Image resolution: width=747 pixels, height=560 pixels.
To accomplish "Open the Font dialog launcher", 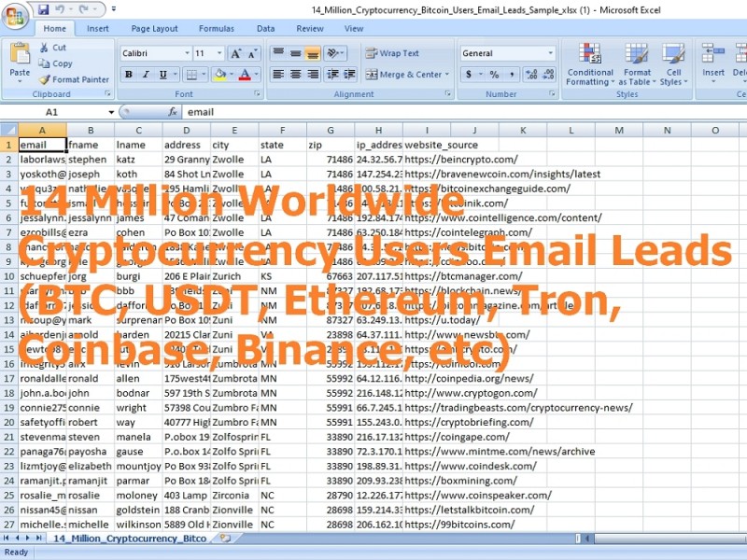I will pyautogui.click(x=257, y=94).
